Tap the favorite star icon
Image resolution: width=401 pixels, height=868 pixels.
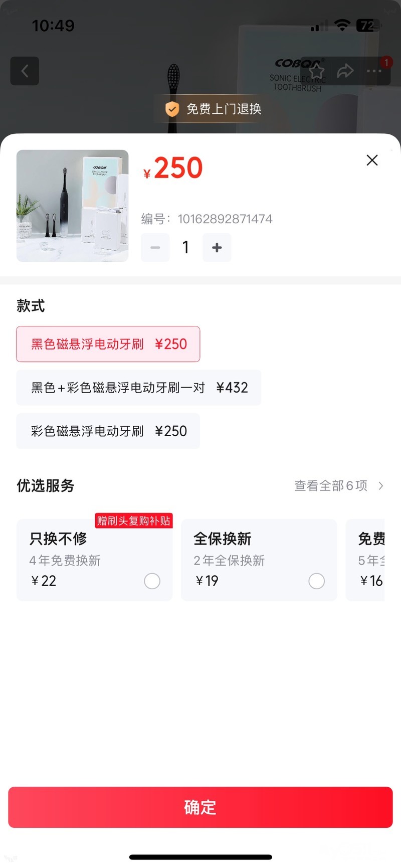tap(316, 71)
